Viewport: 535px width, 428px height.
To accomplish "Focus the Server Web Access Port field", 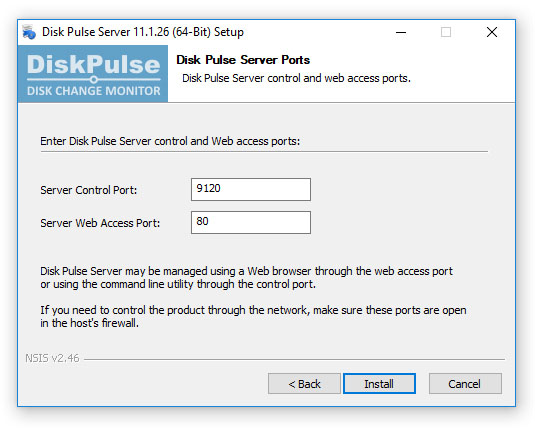I will click(x=251, y=222).
